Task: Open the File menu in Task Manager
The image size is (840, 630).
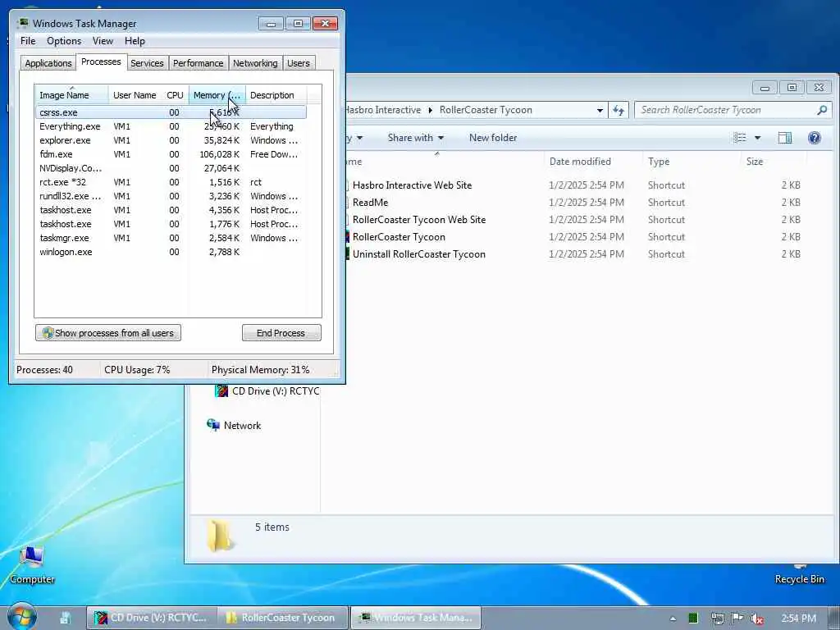Action: point(28,41)
